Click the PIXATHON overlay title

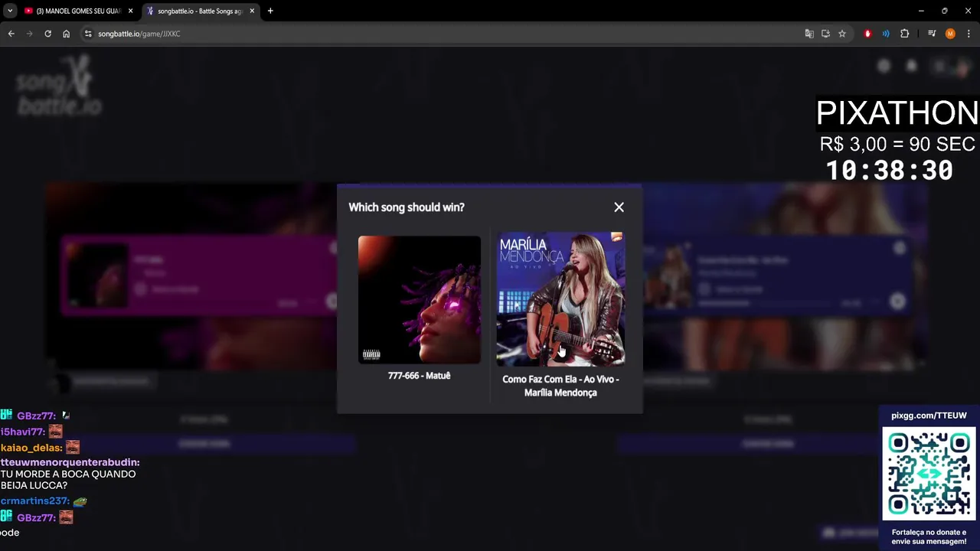click(x=897, y=113)
